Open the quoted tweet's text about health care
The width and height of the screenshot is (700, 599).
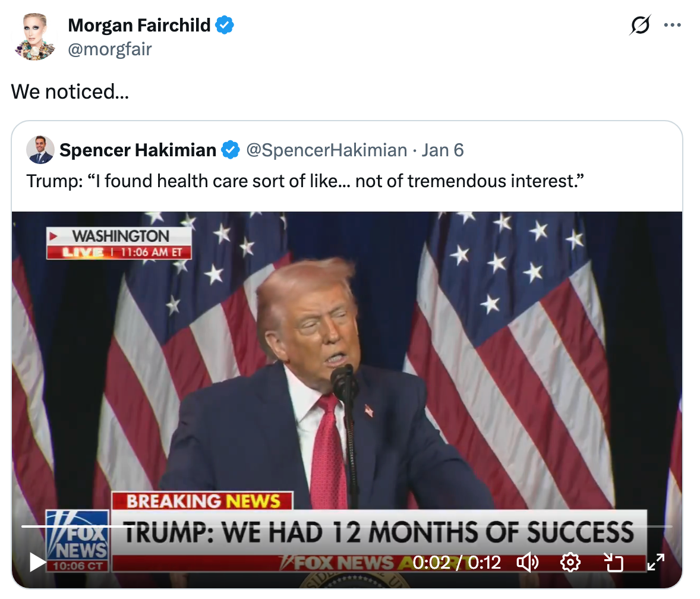[305, 181]
